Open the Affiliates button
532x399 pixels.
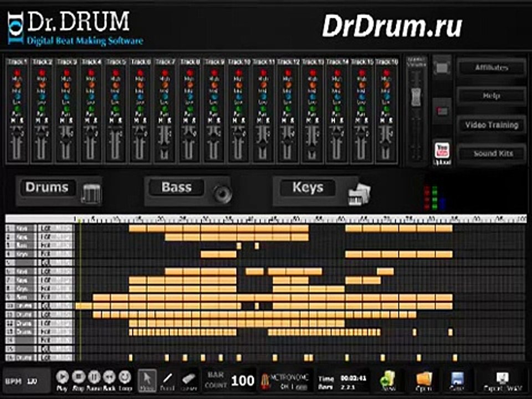tap(492, 68)
